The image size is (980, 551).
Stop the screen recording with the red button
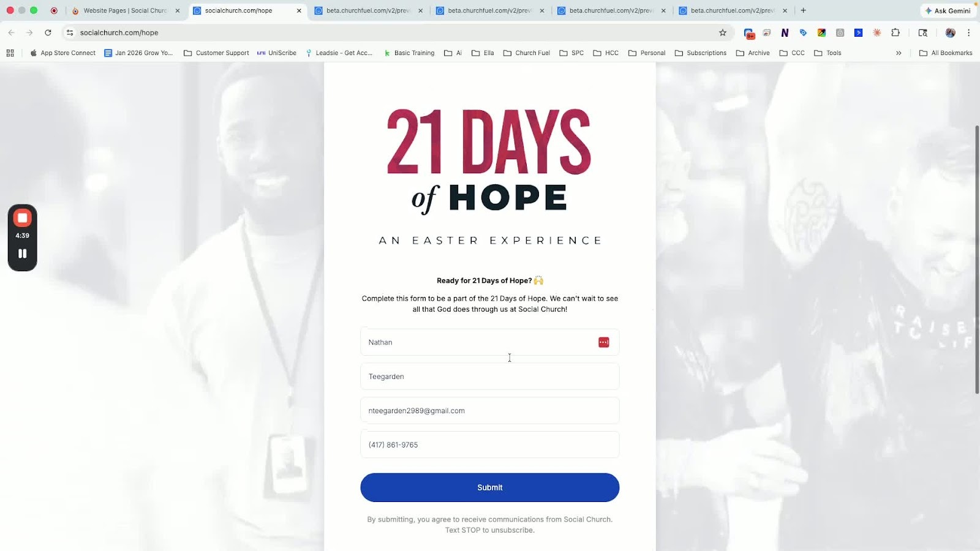pos(23,218)
